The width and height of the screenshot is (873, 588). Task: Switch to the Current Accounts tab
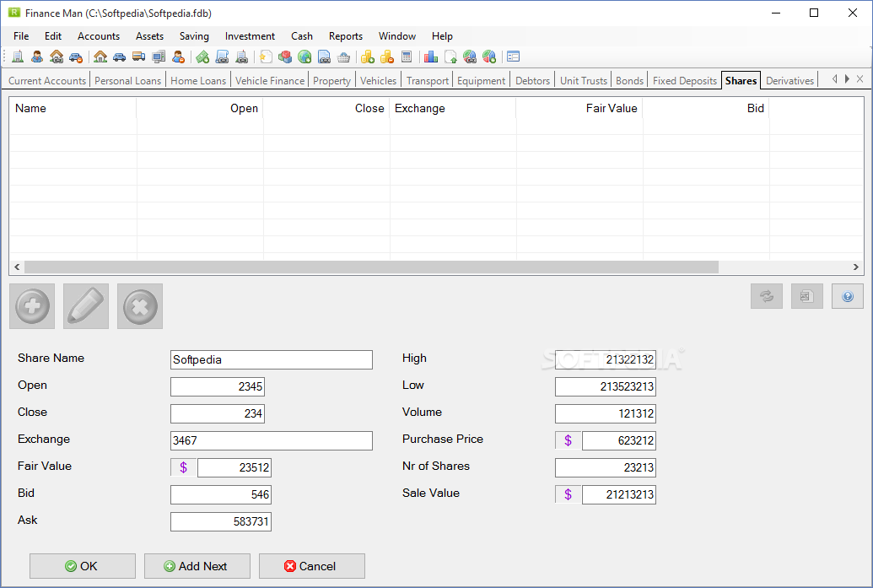[x=47, y=81]
